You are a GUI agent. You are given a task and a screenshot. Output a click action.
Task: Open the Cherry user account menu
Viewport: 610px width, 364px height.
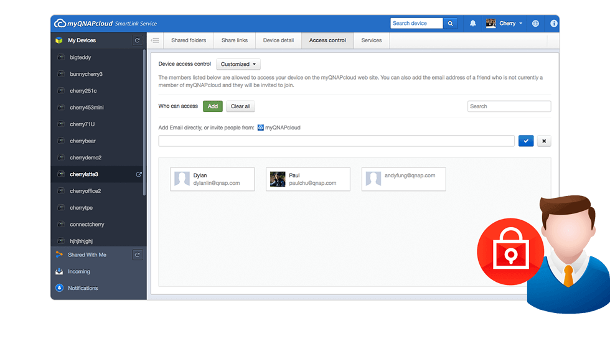[x=504, y=24]
